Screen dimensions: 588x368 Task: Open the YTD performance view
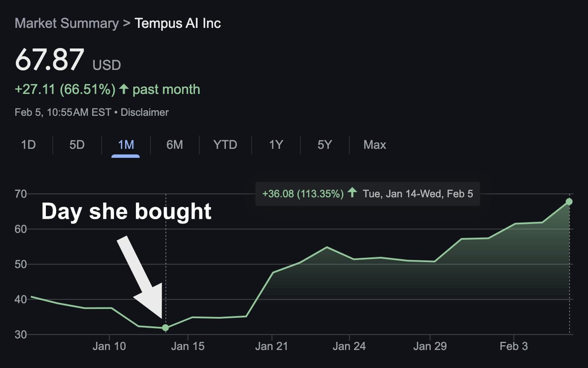pos(225,145)
